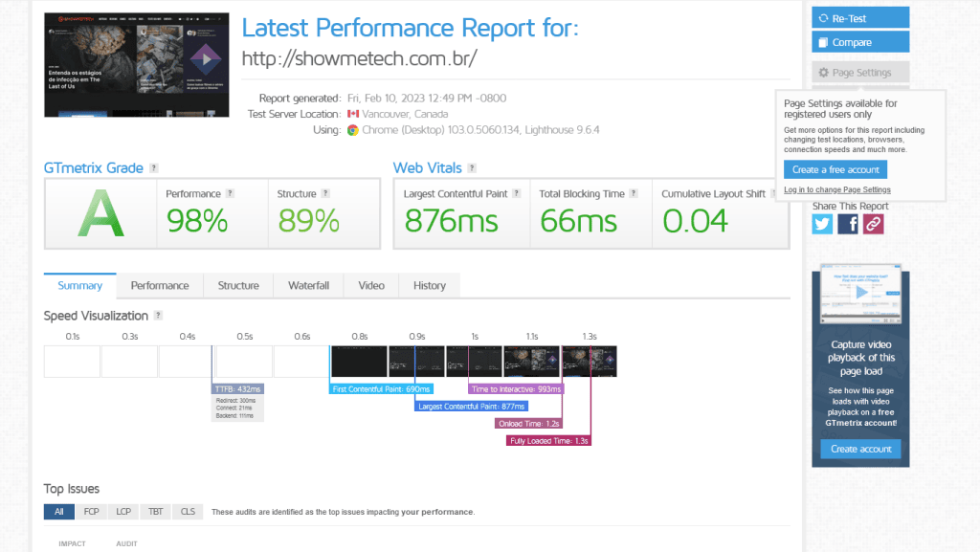Viewport: 980px width, 552px height.
Task: Click the Re-Test button
Action: tap(859, 18)
